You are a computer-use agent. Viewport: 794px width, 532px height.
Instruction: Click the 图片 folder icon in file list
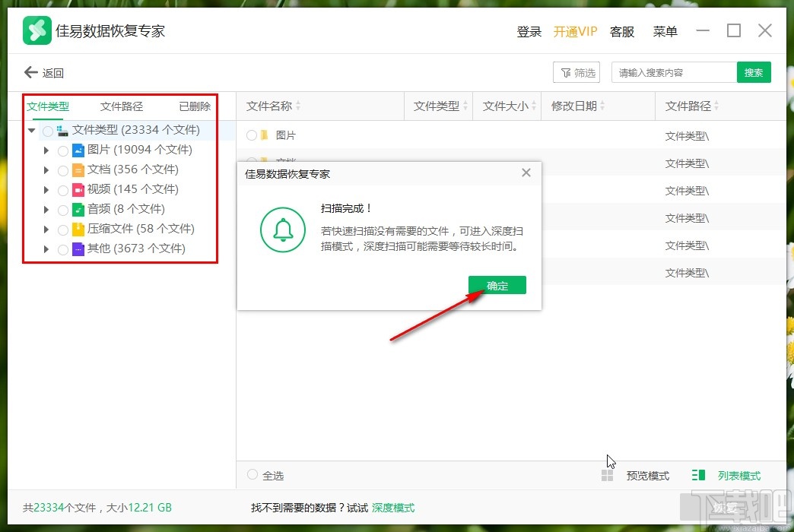click(265, 135)
